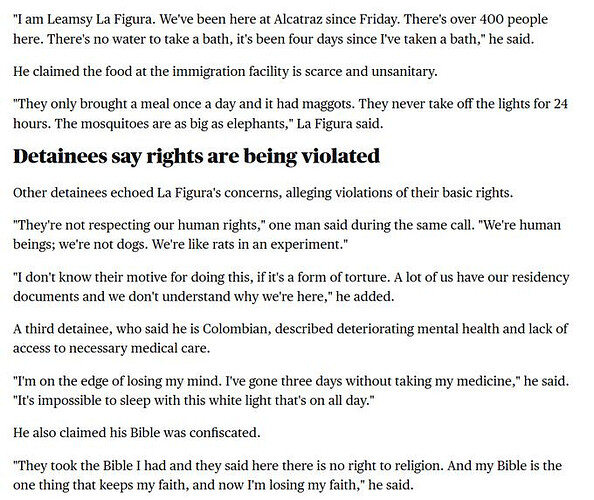Click the text 'access to necessary medical care'

click(x=111, y=348)
